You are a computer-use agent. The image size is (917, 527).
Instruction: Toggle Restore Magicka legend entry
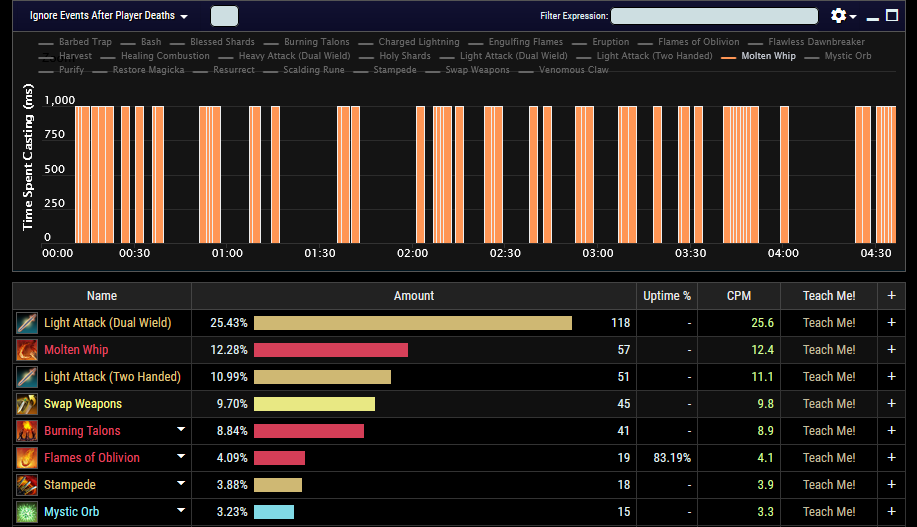138,70
